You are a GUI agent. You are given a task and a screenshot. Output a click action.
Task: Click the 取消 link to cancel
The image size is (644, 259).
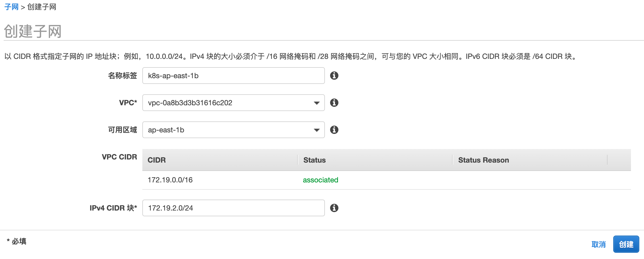click(x=598, y=244)
